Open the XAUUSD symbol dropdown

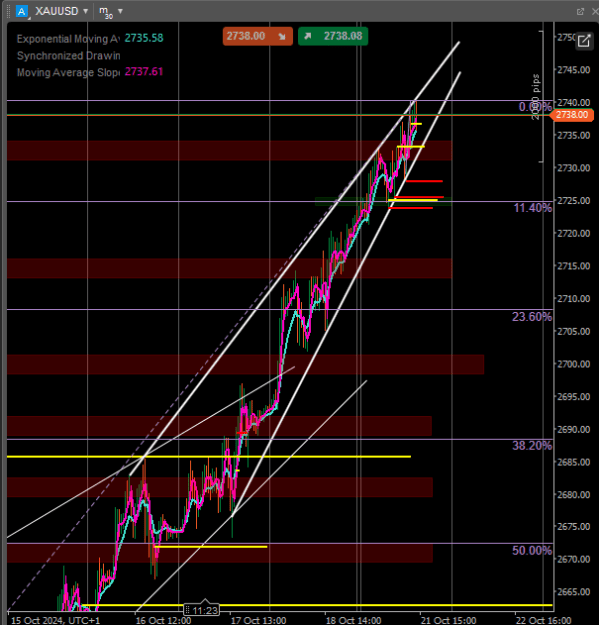point(62,11)
